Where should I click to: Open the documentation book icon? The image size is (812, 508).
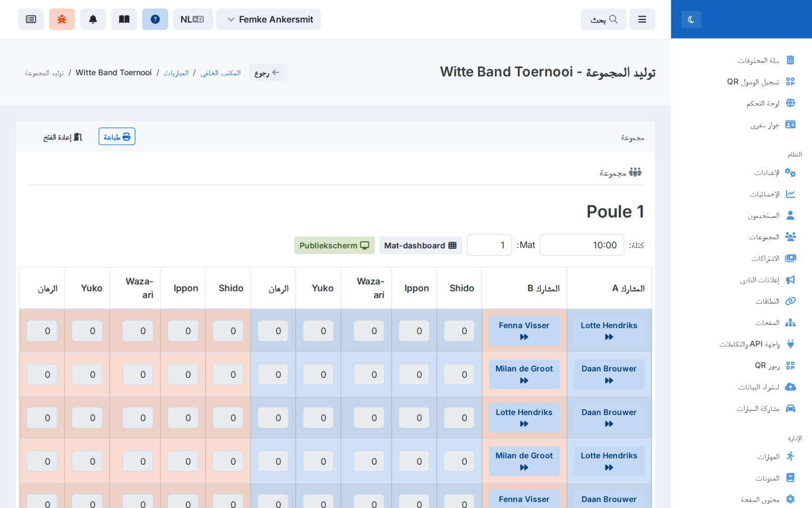pyautogui.click(x=124, y=19)
